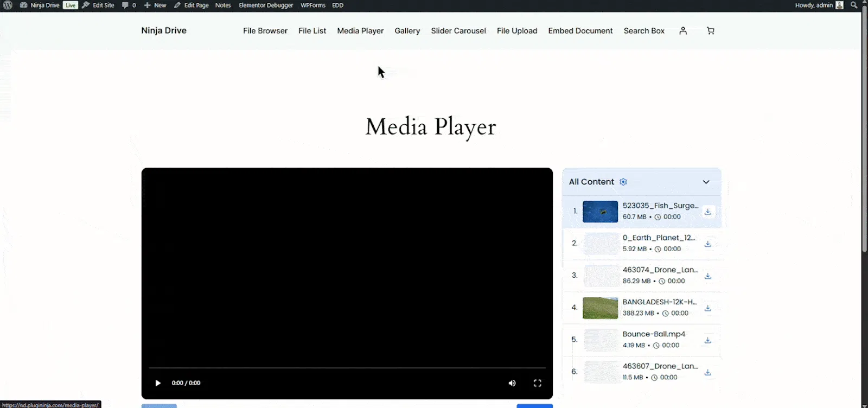Click Howdy, admin account menu
Image resolution: width=868 pixels, height=408 pixels.
click(x=819, y=5)
